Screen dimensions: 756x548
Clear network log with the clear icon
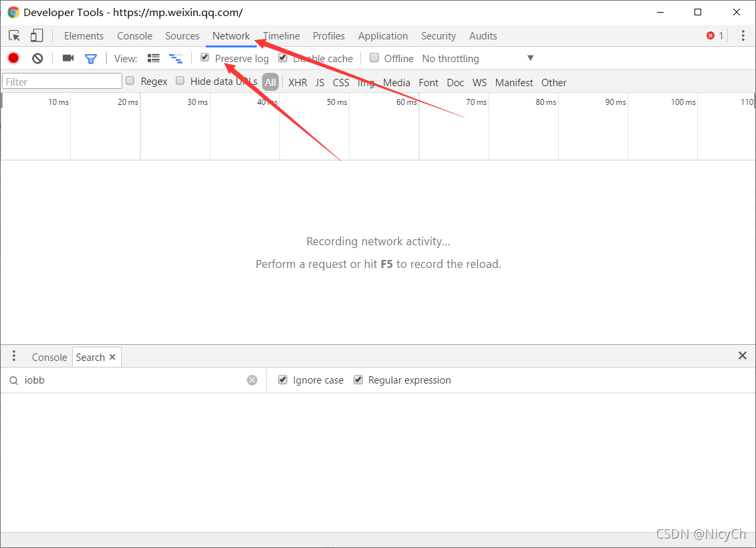click(x=37, y=58)
